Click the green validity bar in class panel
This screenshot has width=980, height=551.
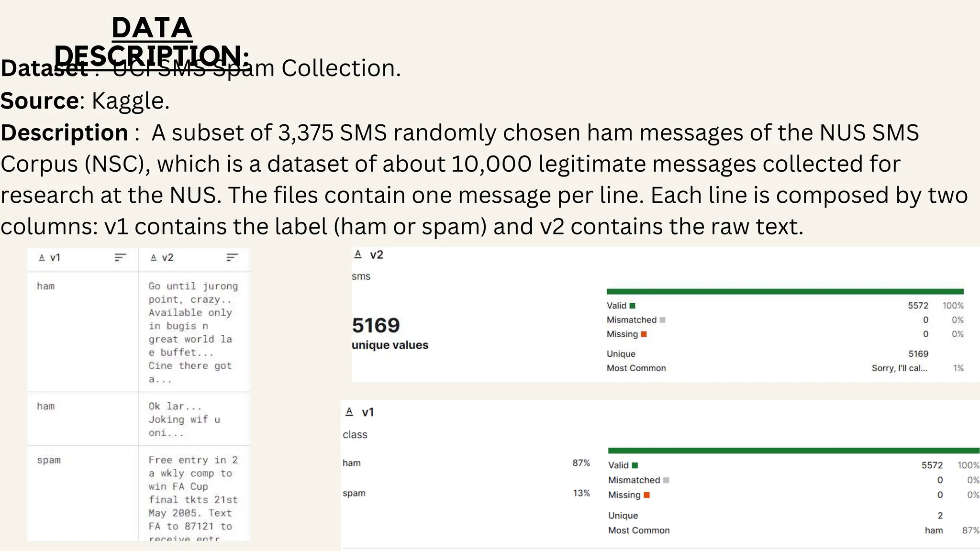click(793, 451)
